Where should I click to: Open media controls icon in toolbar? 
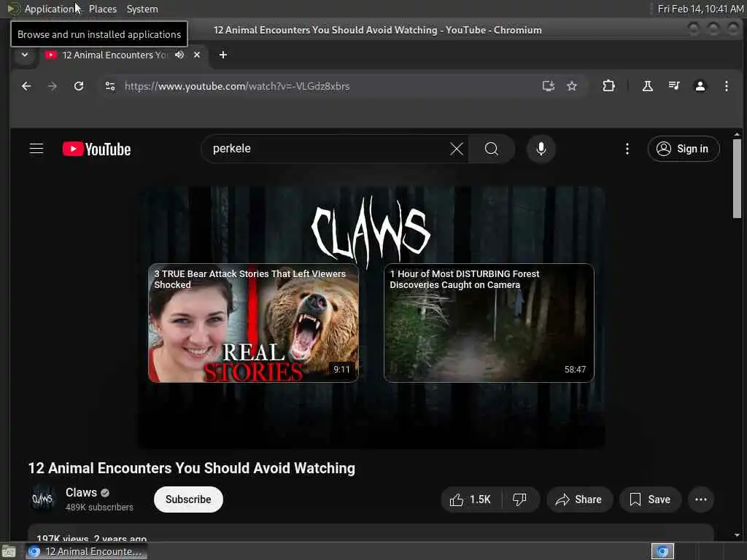tap(673, 86)
